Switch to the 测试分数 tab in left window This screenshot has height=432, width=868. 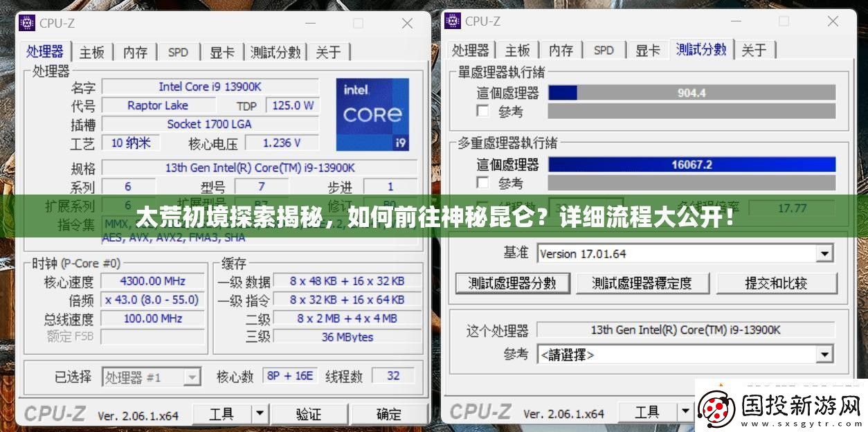click(275, 51)
